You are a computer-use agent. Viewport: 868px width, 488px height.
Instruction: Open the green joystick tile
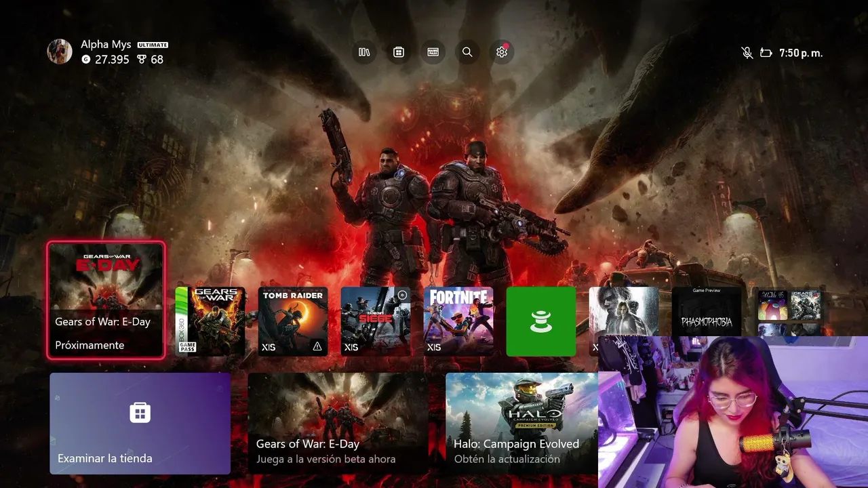541,321
